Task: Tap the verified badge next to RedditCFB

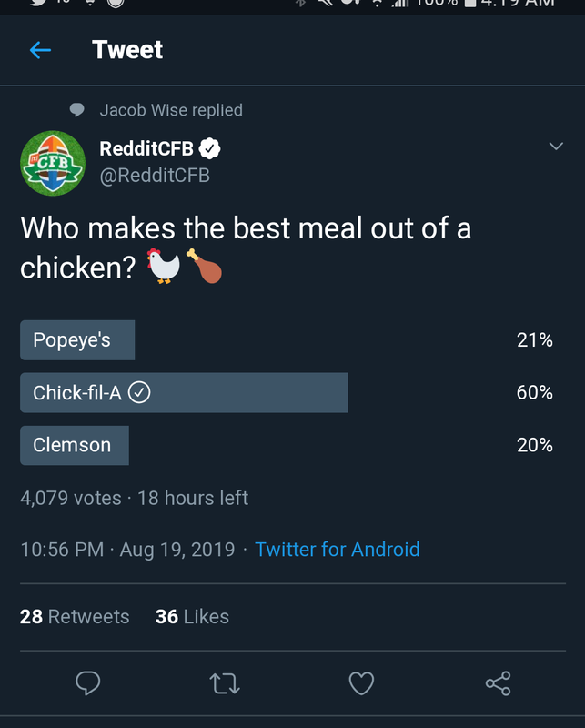Action: click(210, 148)
